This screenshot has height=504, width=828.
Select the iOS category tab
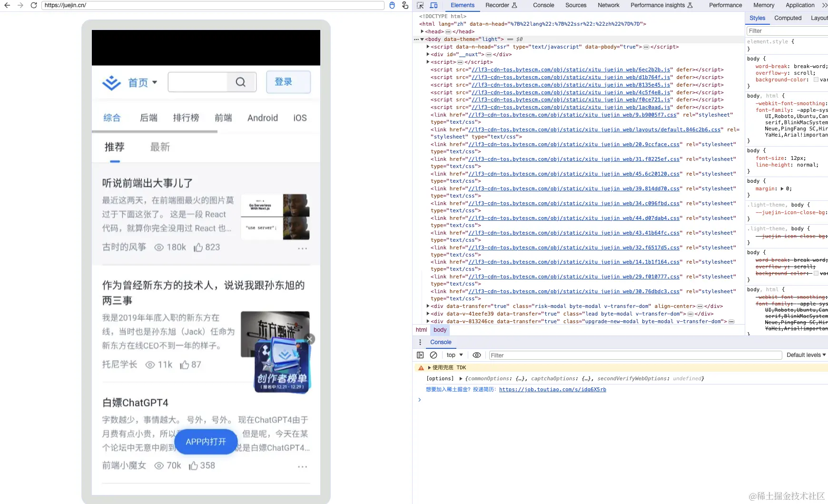(x=300, y=118)
